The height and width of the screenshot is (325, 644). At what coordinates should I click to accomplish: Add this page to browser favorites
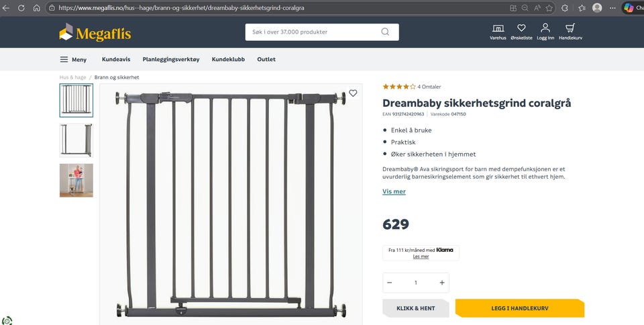tap(549, 8)
